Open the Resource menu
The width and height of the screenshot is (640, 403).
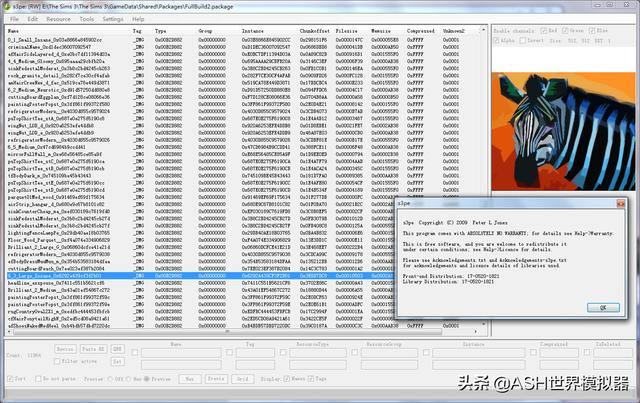[x=58, y=19]
